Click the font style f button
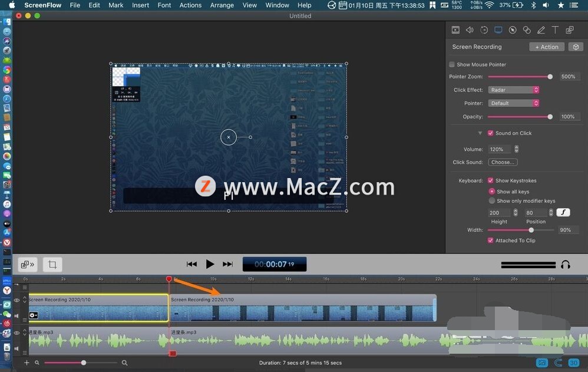 (x=563, y=212)
